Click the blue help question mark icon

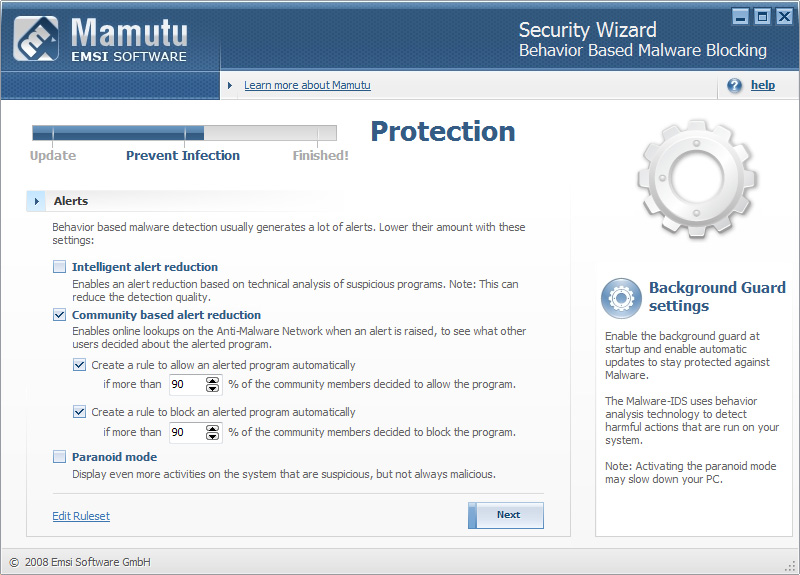tap(735, 86)
